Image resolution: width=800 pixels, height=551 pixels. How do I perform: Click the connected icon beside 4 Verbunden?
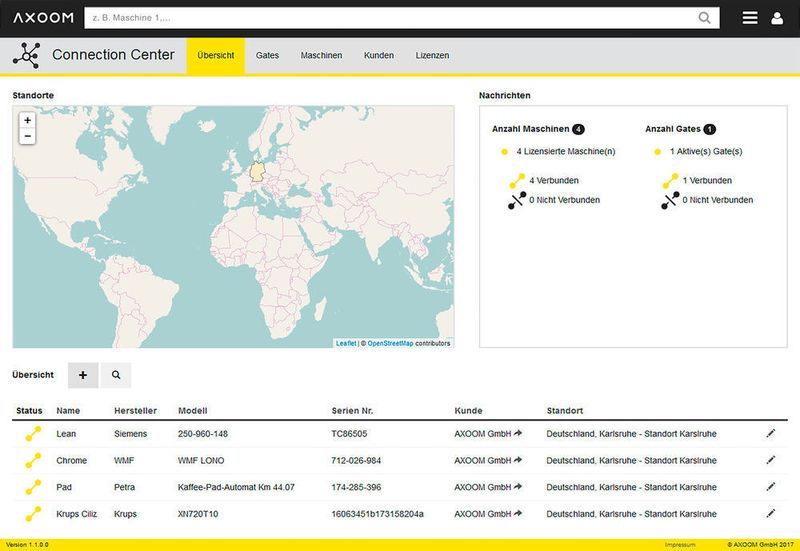[x=517, y=181]
